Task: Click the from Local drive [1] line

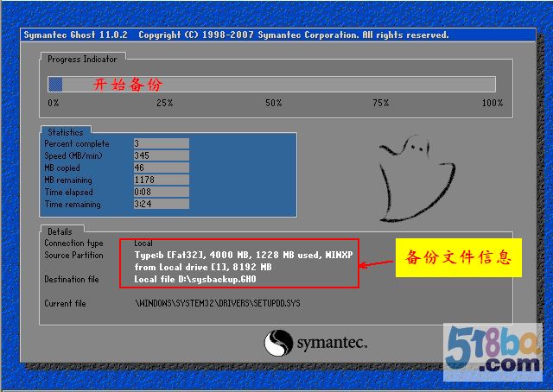Action: pyautogui.click(x=203, y=267)
